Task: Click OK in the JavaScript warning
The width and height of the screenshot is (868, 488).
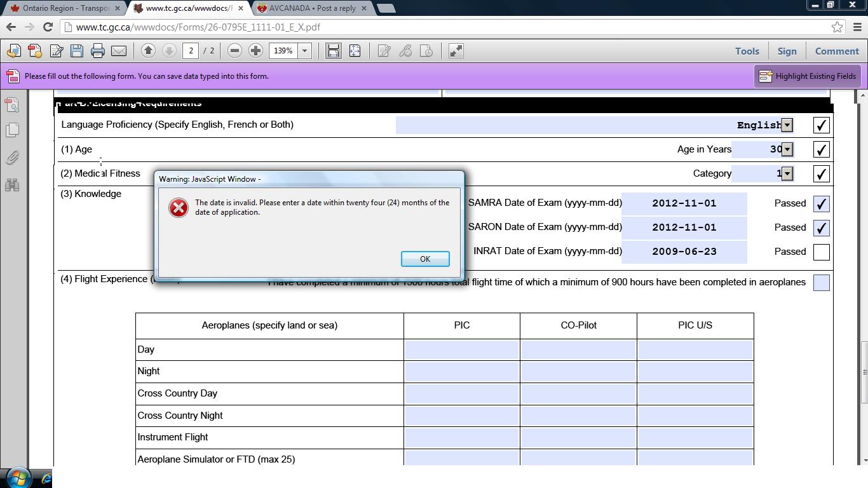Action: coord(425,259)
